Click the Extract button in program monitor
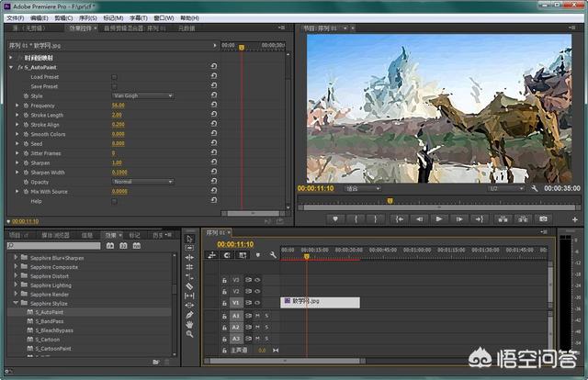The height and width of the screenshot is (380, 588). point(523,219)
